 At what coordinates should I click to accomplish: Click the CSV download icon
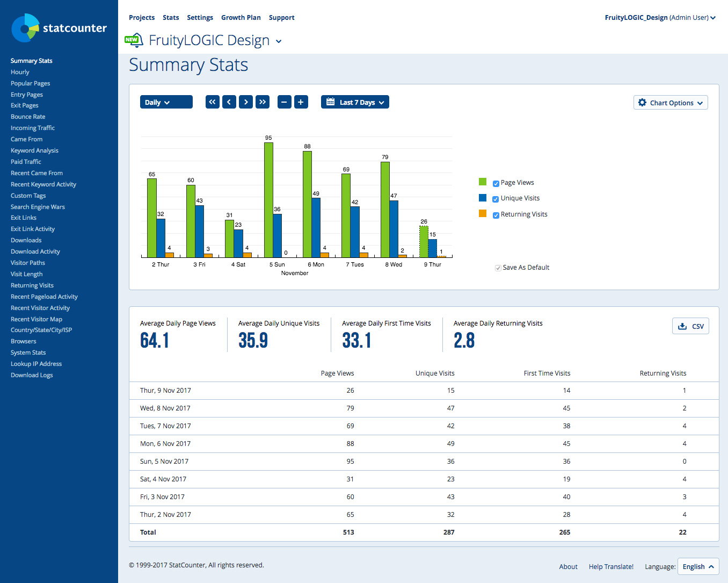point(682,326)
